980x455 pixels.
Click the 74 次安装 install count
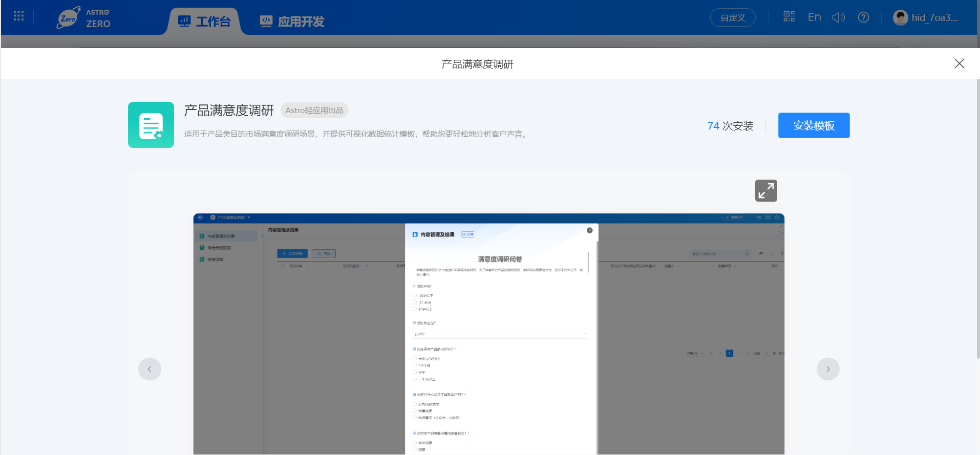[x=730, y=126]
